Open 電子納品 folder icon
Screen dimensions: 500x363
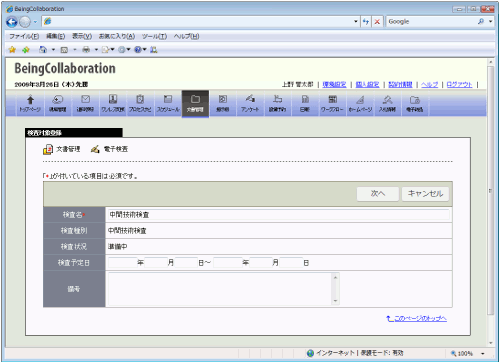(415, 104)
